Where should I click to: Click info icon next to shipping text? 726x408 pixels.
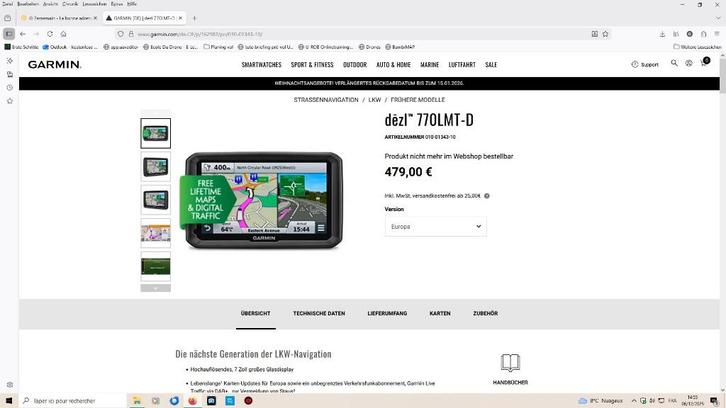click(x=487, y=196)
